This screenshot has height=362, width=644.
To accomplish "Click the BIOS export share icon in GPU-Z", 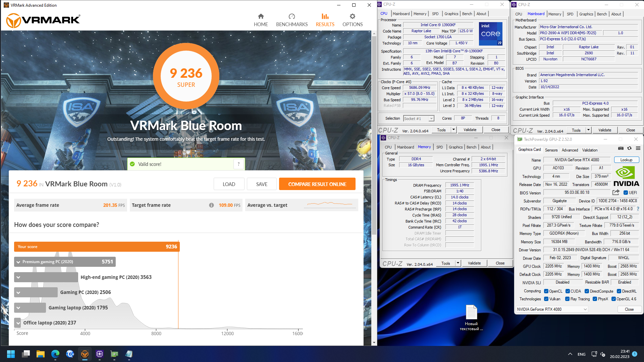I will 616,192.
